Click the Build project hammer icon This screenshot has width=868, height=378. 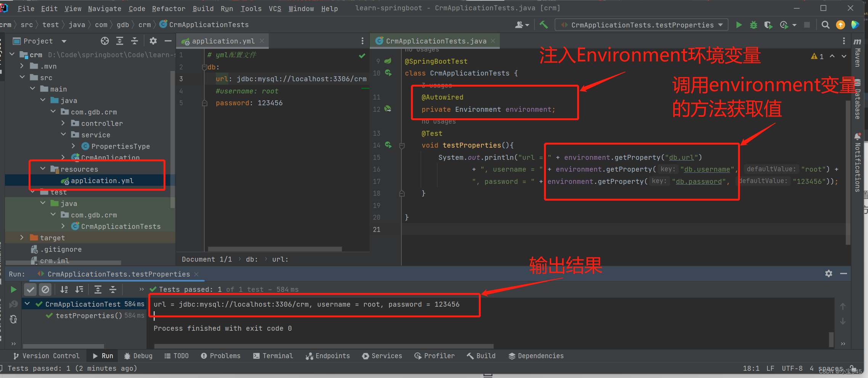click(544, 25)
